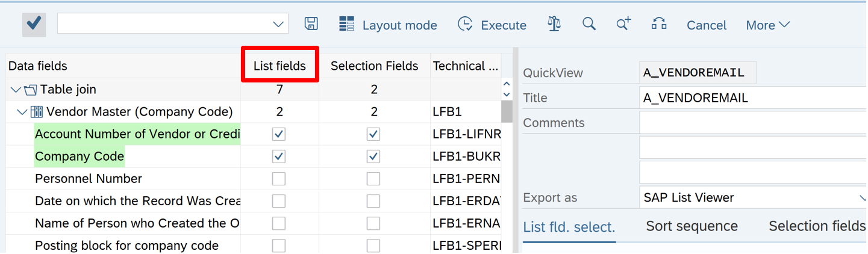Uncheck List field for Company Code
The height and width of the screenshot is (254, 868).
click(x=278, y=156)
